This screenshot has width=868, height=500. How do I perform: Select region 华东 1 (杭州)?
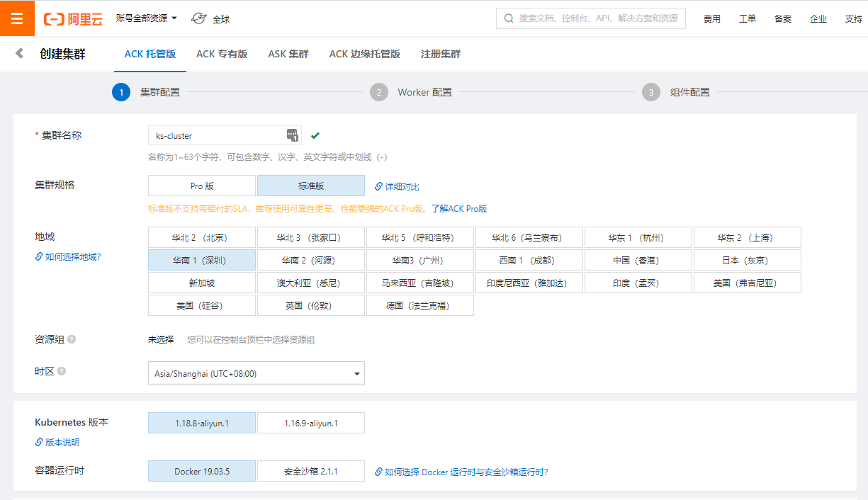pos(638,237)
